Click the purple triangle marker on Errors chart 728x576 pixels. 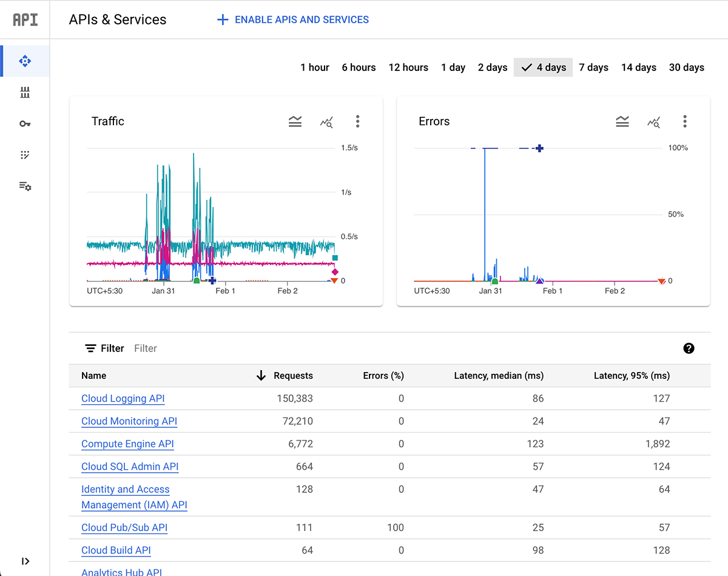(539, 280)
